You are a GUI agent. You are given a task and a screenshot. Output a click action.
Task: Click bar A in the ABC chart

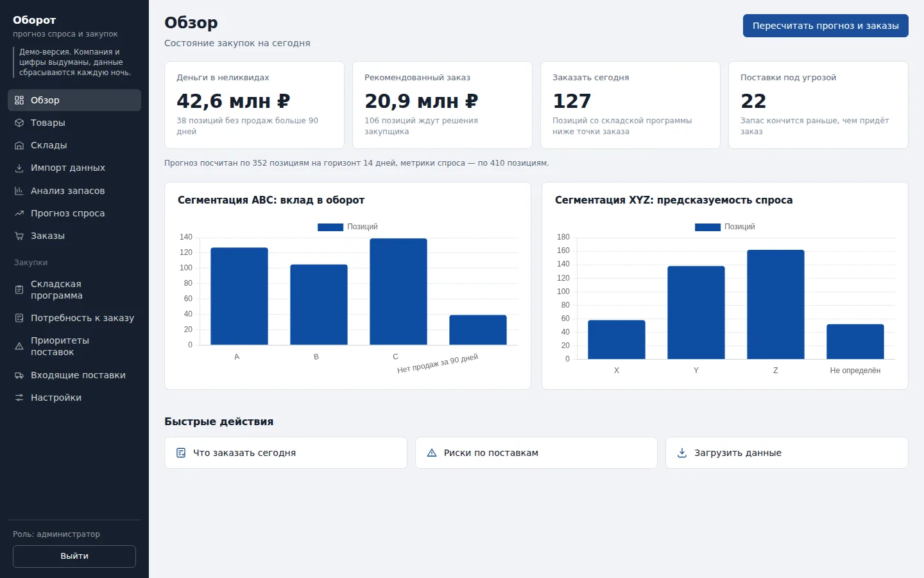[x=239, y=296]
